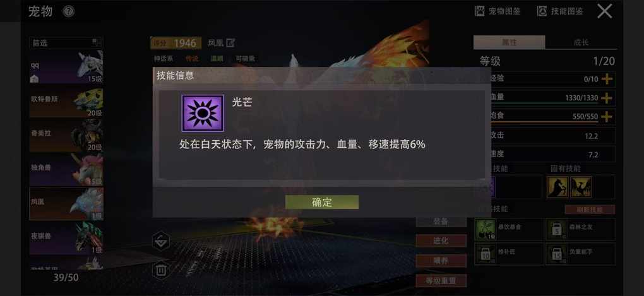Screen dimensions: 644x296
Task: Open the 技能图鉴 skill encyclopedia
Action: pos(560,11)
